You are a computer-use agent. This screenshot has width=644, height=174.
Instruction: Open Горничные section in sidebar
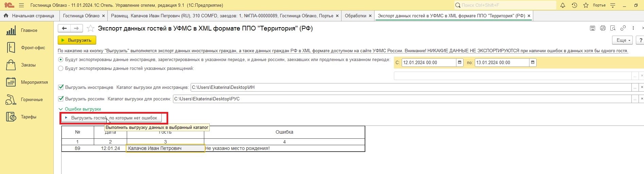pyautogui.click(x=27, y=100)
